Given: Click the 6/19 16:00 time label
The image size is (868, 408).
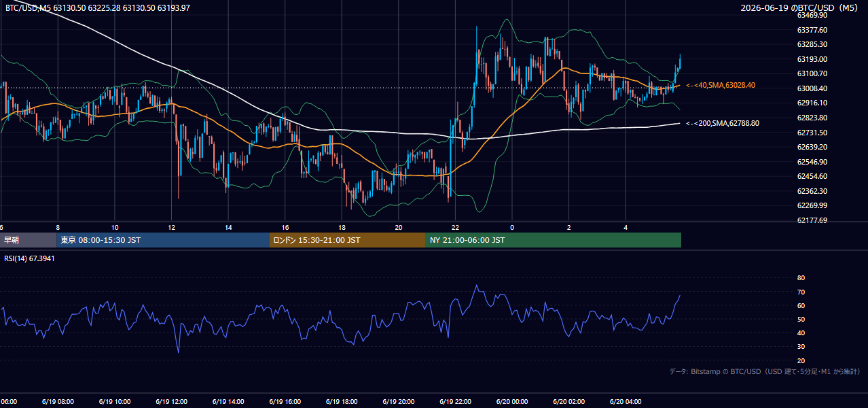Looking at the screenshot, I should (285, 402).
